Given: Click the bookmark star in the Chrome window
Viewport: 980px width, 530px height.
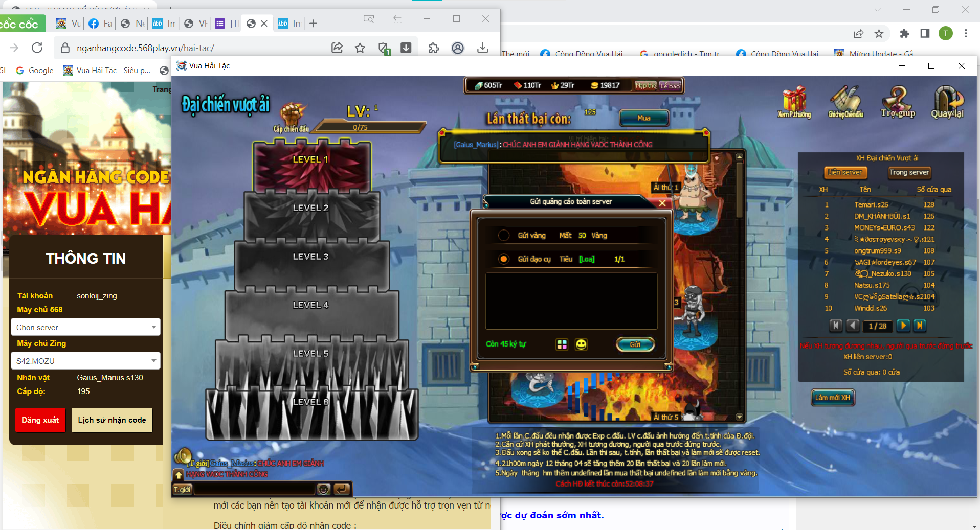Looking at the screenshot, I should (x=879, y=34).
